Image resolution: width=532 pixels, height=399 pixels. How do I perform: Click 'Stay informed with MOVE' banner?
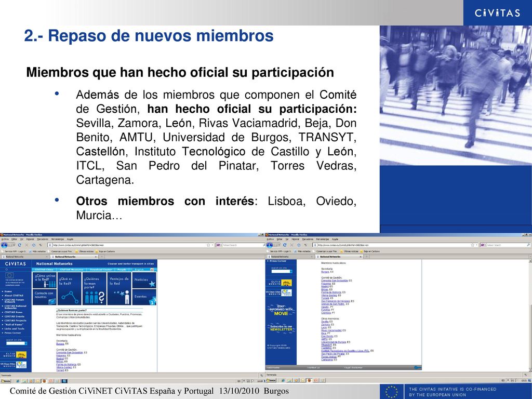(281, 311)
